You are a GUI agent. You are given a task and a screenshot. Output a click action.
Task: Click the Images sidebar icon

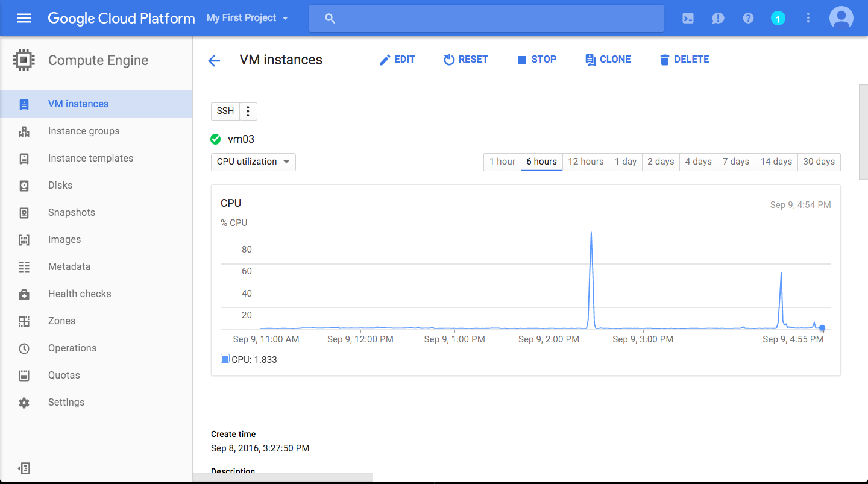(24, 240)
